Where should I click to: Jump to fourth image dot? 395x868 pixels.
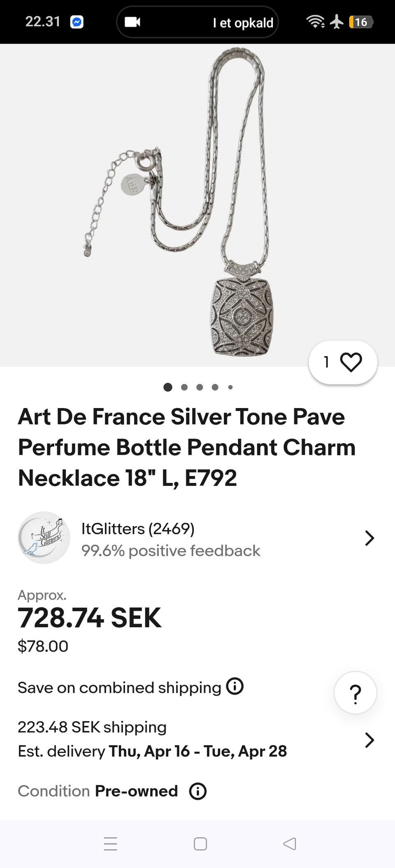215,387
